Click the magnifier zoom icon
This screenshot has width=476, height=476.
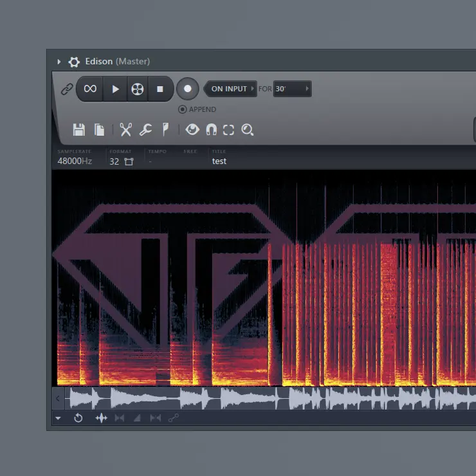pyautogui.click(x=248, y=130)
